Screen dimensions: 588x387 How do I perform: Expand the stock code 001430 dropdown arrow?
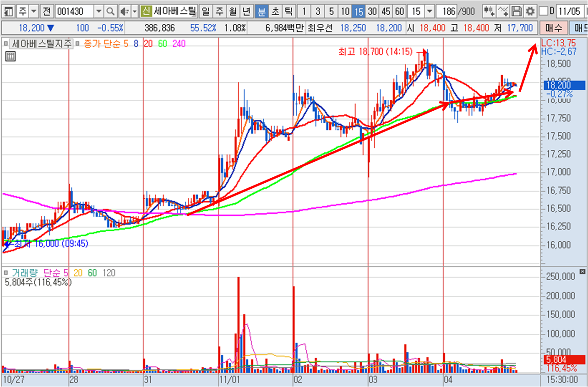coord(99,11)
